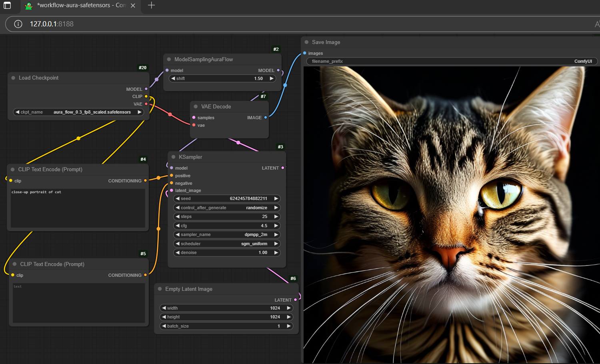Increase the width value with right arrow

click(289, 308)
